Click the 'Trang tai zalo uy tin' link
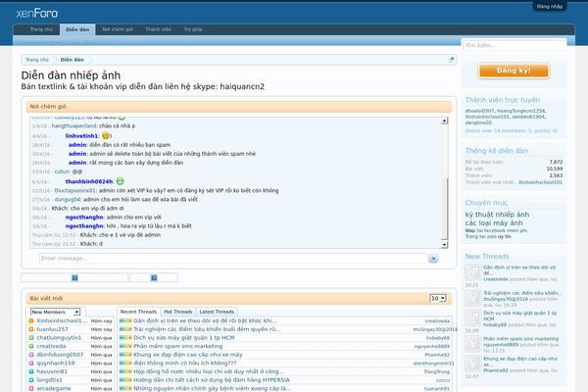 [488, 236]
